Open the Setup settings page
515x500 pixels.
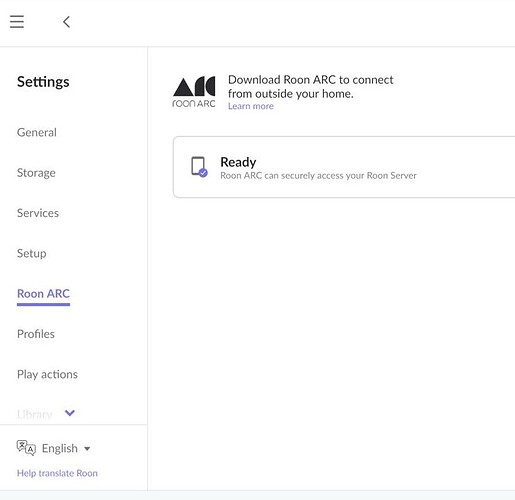click(x=32, y=253)
